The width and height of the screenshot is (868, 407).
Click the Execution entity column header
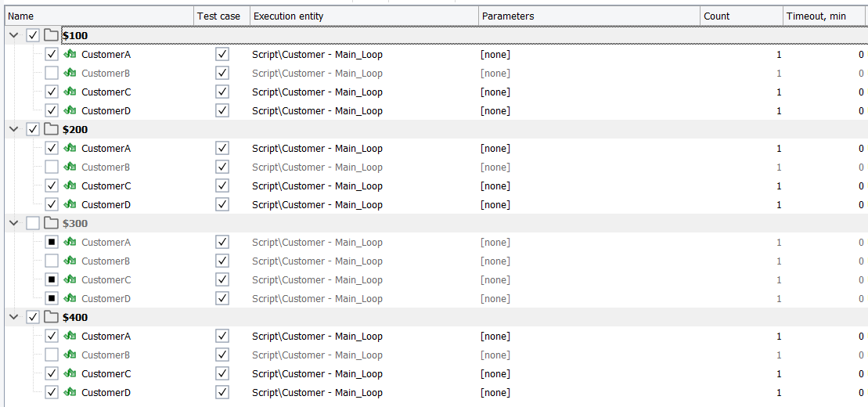[x=364, y=16]
